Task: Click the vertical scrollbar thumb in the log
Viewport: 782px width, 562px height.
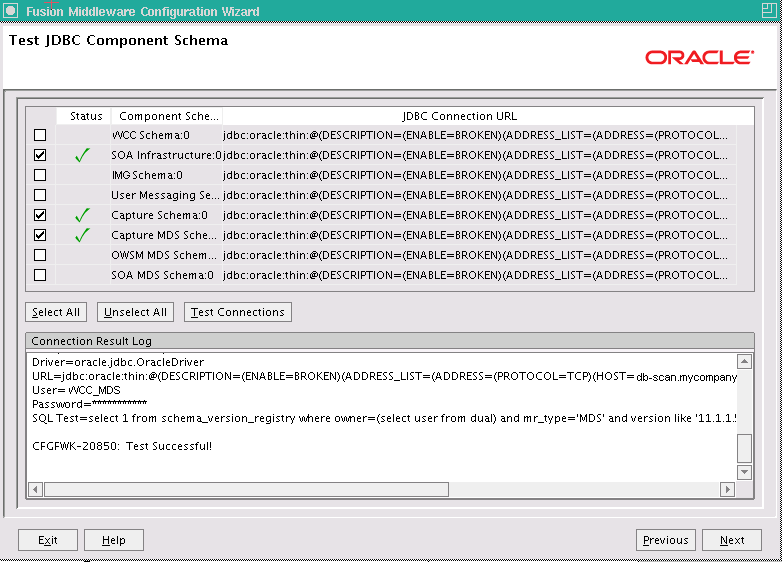Action: coord(744,448)
